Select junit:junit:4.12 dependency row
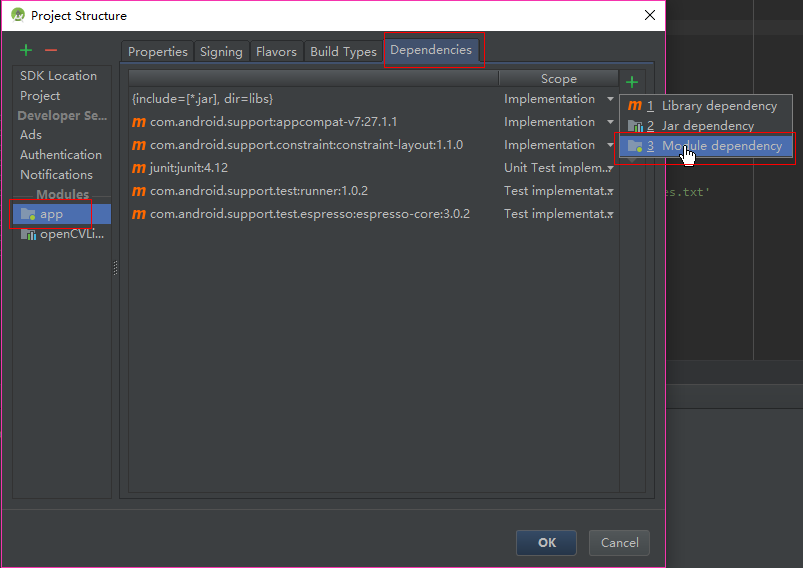803x568 pixels. tap(373, 168)
